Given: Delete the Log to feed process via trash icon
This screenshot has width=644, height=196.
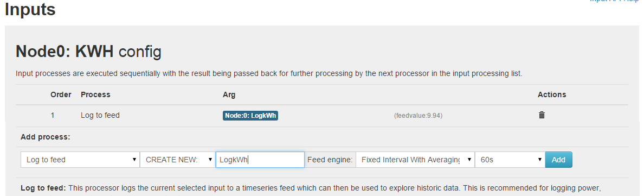Looking at the screenshot, I should pyautogui.click(x=542, y=115).
